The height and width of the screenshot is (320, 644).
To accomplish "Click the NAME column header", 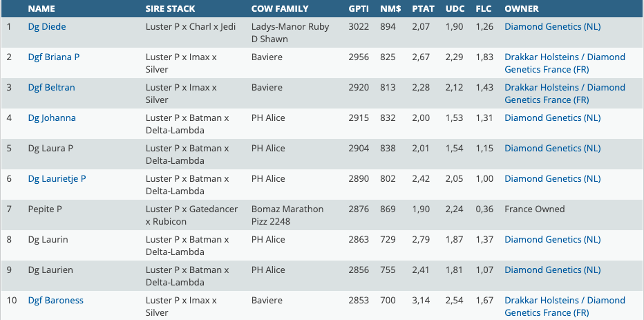I will pos(41,9).
